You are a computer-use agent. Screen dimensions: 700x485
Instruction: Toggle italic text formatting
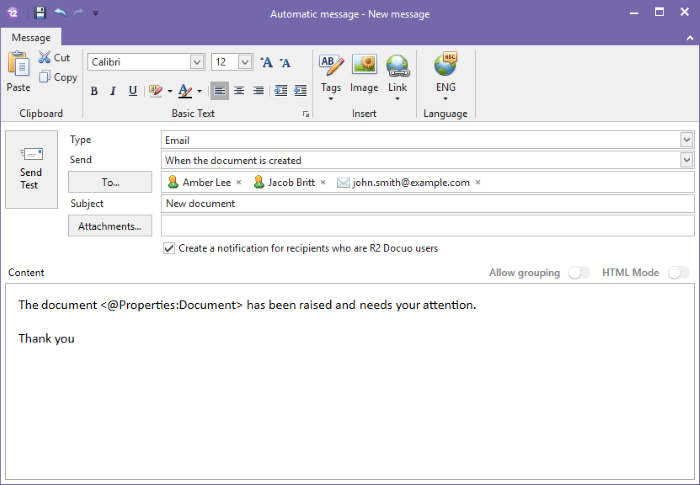click(x=113, y=91)
